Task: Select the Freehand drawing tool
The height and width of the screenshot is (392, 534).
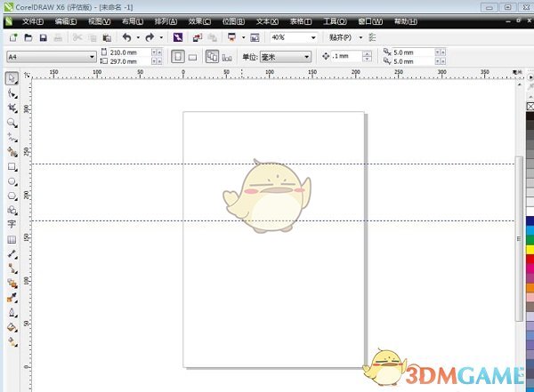Action: [x=12, y=138]
